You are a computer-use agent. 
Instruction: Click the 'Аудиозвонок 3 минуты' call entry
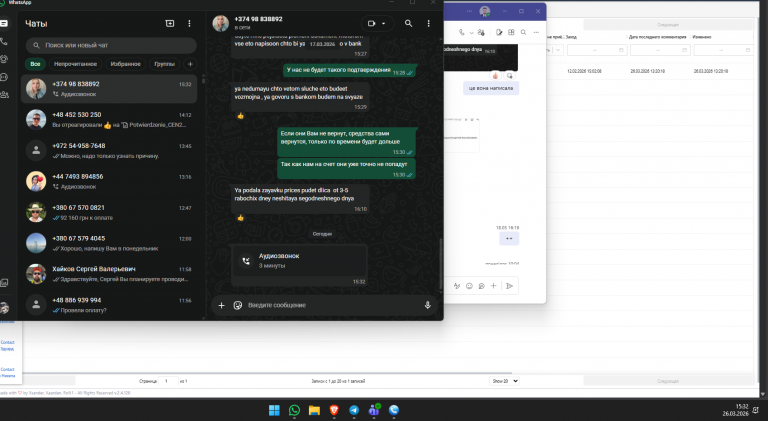tap(299, 261)
